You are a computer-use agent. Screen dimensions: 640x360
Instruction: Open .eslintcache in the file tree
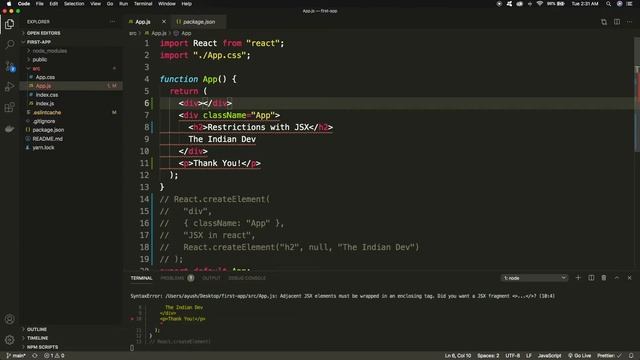click(x=47, y=112)
